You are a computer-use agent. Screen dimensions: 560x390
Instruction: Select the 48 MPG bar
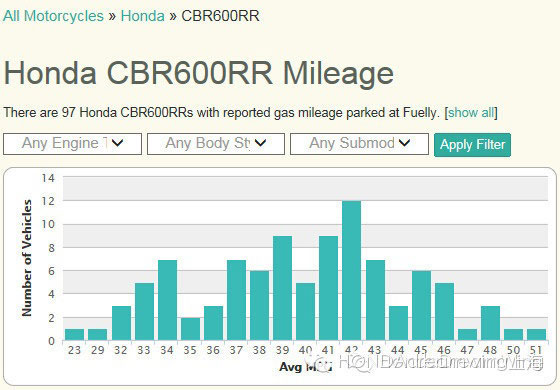coord(490,323)
